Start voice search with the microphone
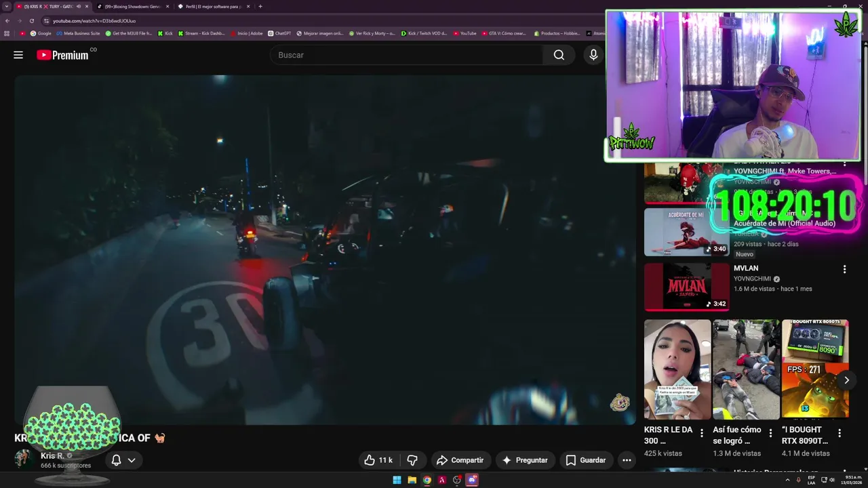Screen dimensions: 868x488 [593, 55]
